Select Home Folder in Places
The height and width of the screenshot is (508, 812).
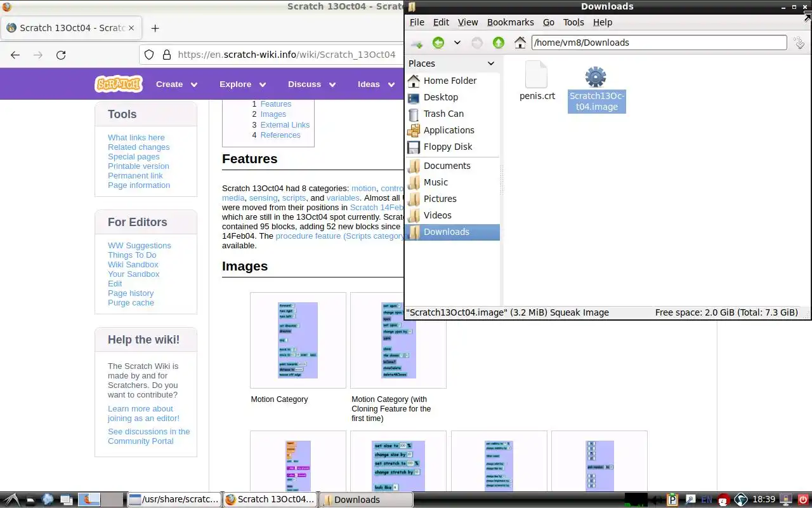[x=452, y=81]
